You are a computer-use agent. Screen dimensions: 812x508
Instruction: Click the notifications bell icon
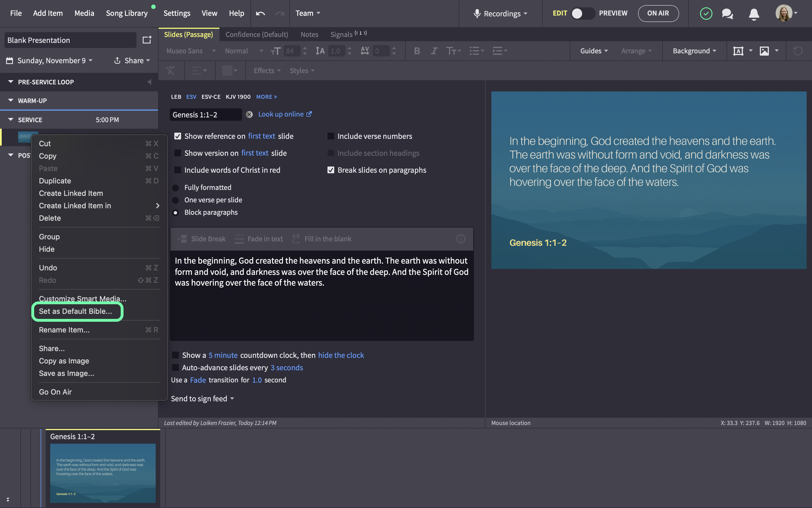pos(754,14)
